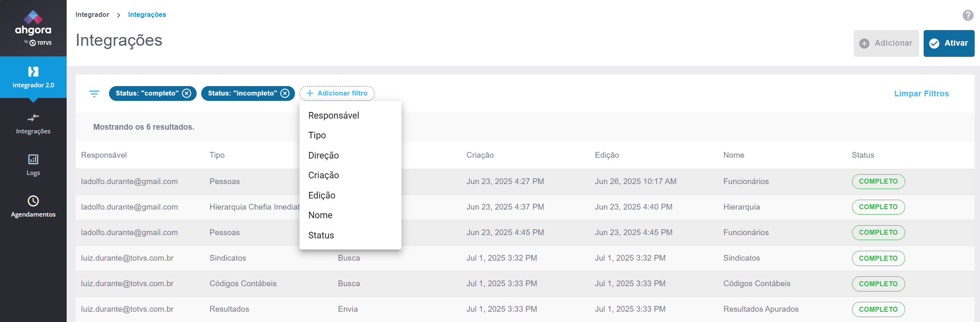Image resolution: width=980 pixels, height=322 pixels.
Task: Select the Direção filter option
Action: click(324, 156)
